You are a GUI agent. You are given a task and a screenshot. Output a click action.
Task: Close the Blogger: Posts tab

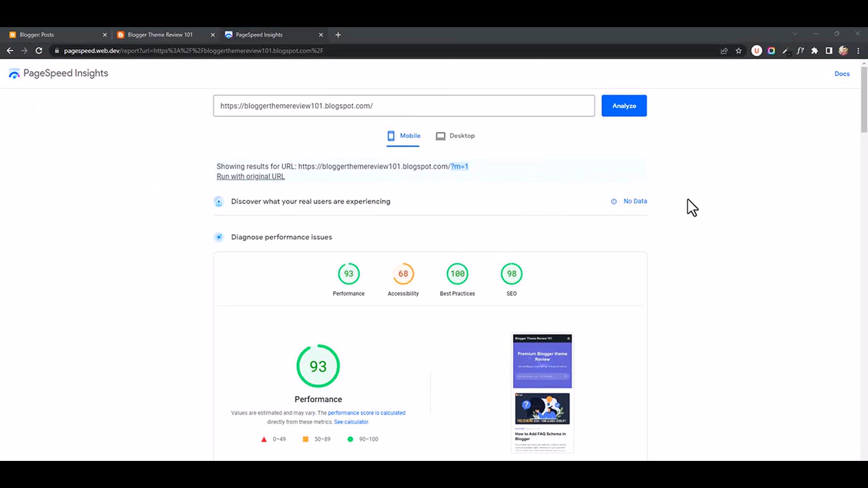[105, 35]
